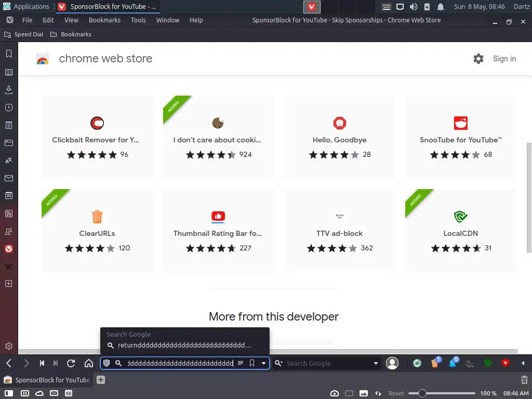Bookmark this page from address bar
Viewport: 532px width, 399px height.
(x=252, y=363)
